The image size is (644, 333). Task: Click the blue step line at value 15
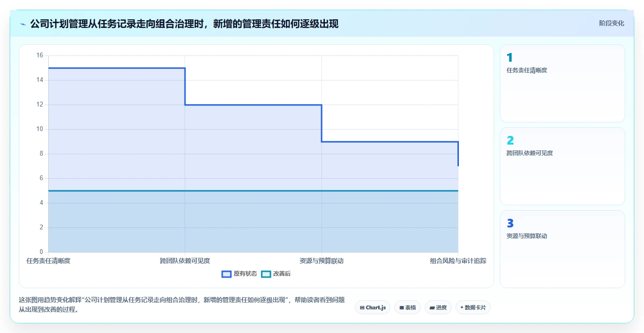pos(117,68)
